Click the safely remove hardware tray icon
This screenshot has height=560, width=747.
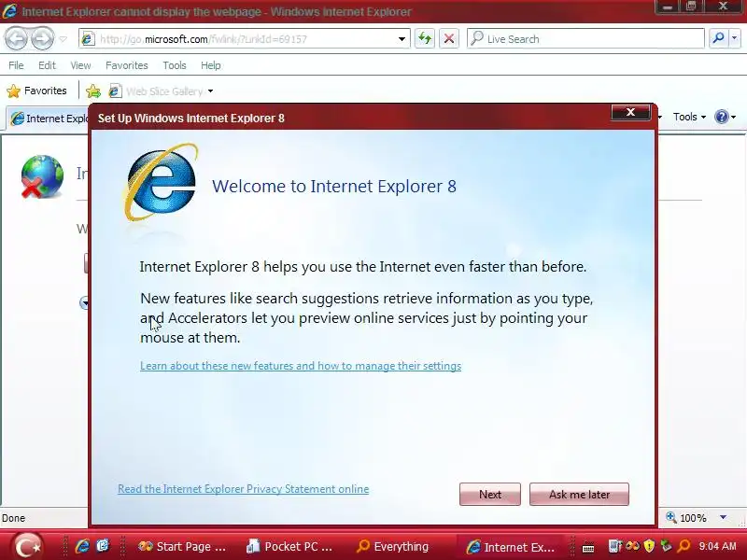666,546
